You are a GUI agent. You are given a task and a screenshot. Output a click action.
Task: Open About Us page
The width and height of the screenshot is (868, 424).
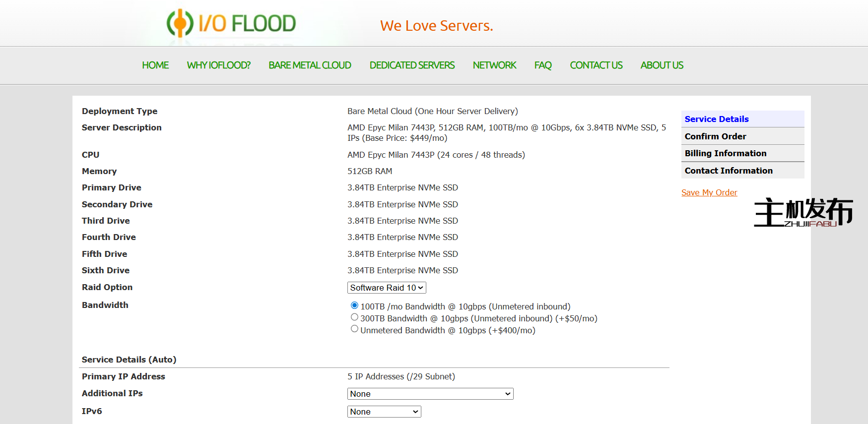(662, 65)
